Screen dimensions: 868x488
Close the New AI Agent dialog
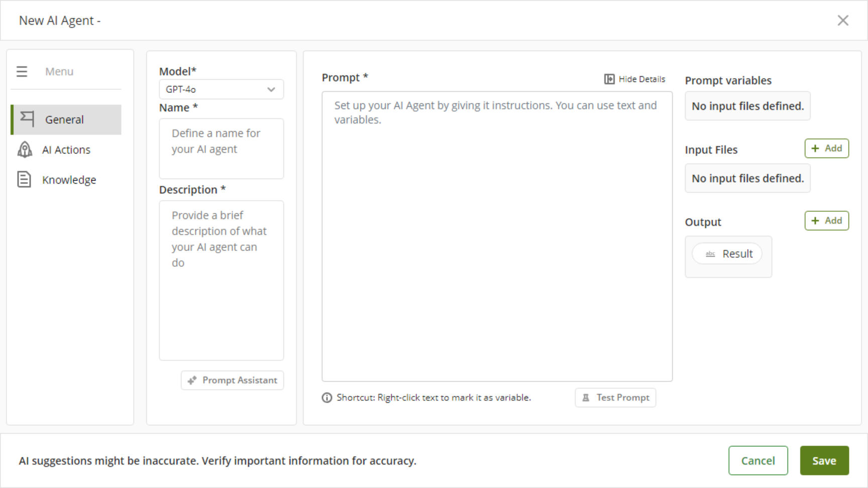[843, 21]
